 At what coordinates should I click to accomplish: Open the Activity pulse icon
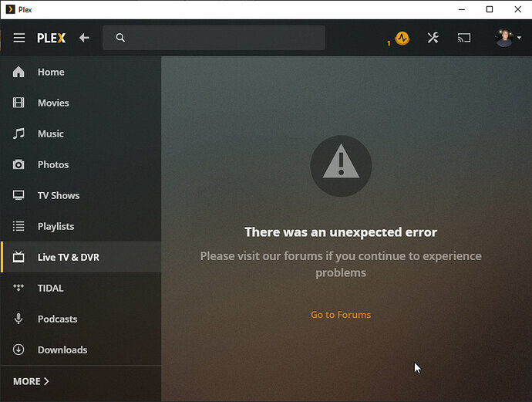point(402,38)
